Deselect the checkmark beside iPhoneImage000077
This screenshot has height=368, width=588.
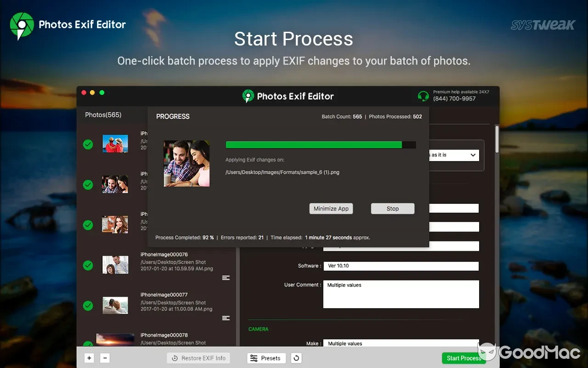pos(87,305)
